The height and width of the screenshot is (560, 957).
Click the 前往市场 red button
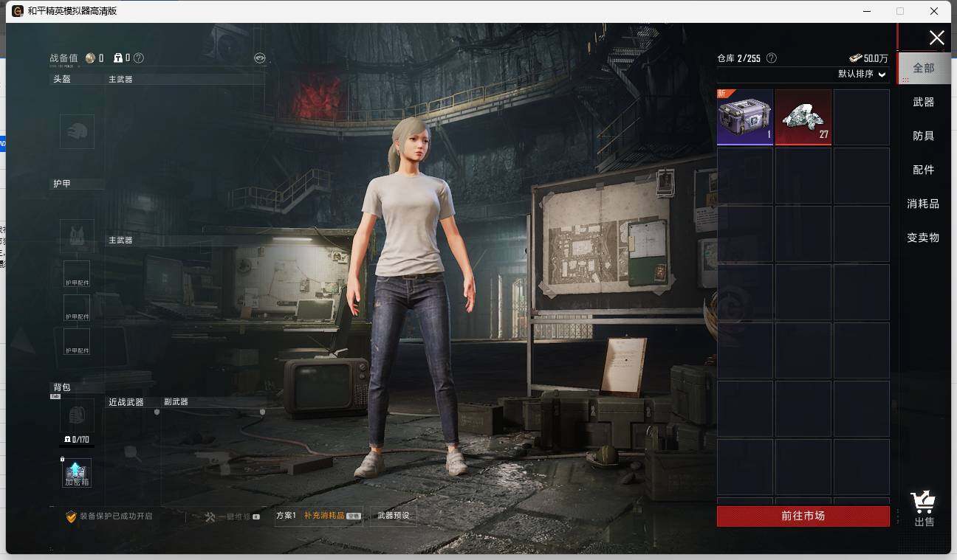(803, 516)
